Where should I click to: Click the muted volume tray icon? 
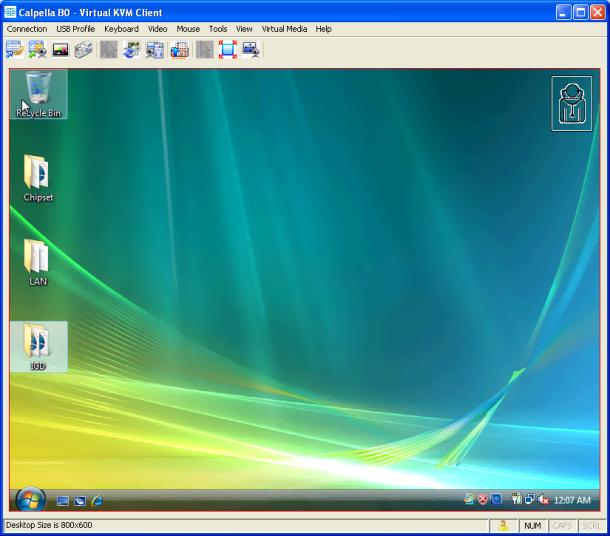tap(543, 499)
